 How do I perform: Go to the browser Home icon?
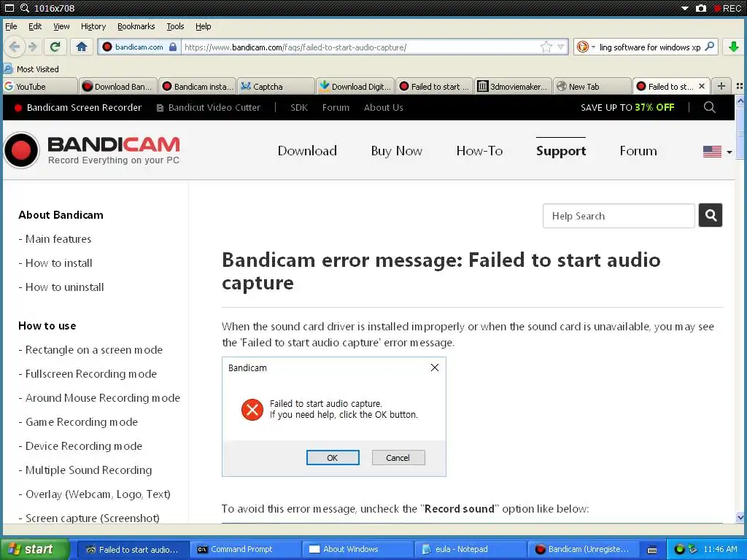pyautogui.click(x=82, y=47)
